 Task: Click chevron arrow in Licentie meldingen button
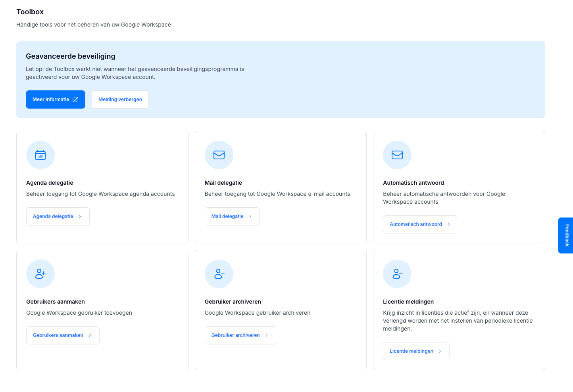440,351
